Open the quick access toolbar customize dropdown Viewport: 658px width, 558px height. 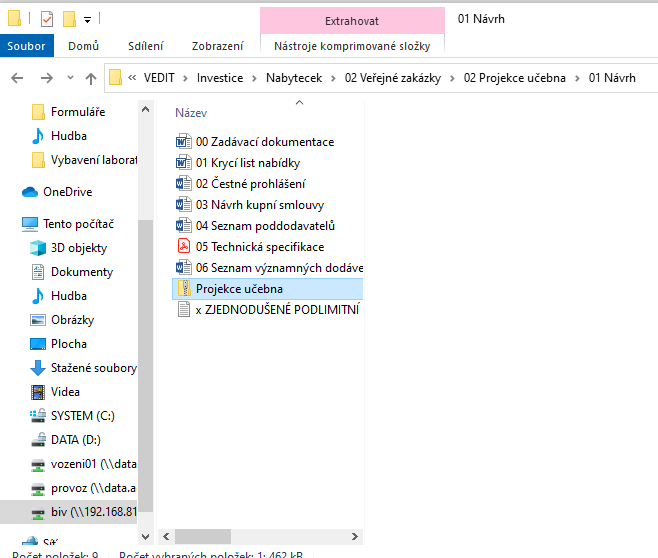88,19
